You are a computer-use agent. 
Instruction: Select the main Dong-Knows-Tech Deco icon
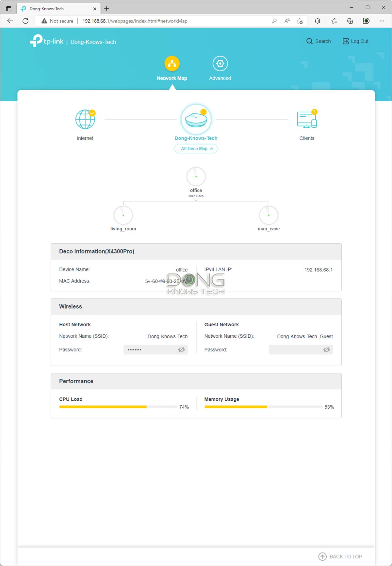pyautogui.click(x=196, y=119)
